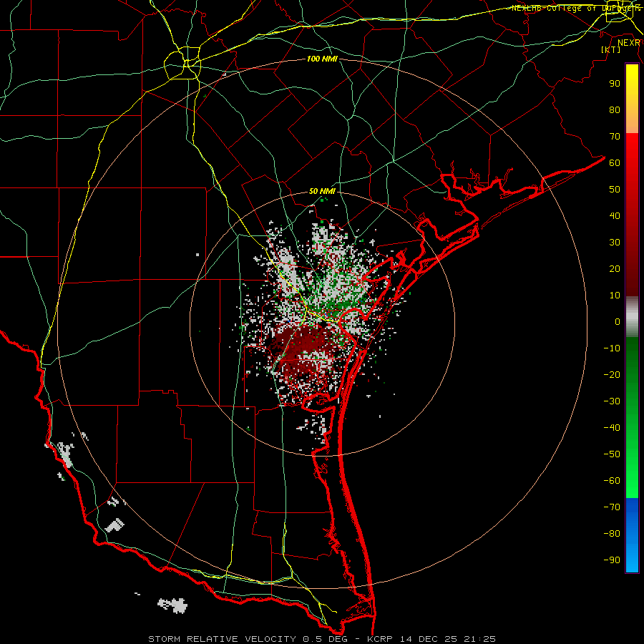Viewport: 644px width, 644px height.
Task: Click the 21:25 timestamp in the caption
Action: (479, 639)
